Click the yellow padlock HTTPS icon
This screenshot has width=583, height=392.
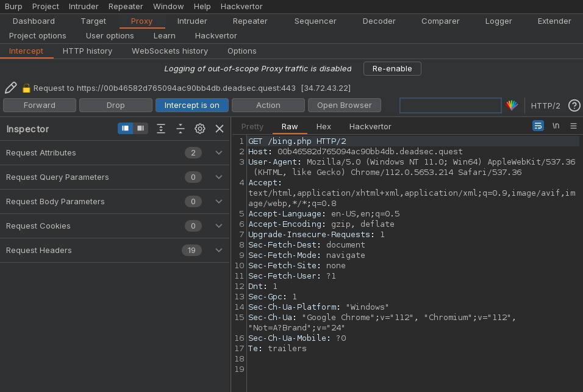26,88
